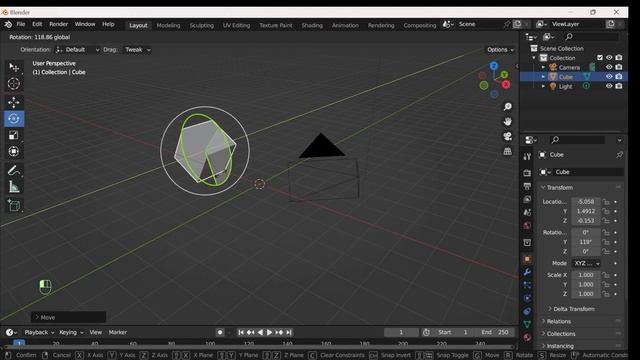
Task: Click the viewport pan hand icon
Action: 507,122
